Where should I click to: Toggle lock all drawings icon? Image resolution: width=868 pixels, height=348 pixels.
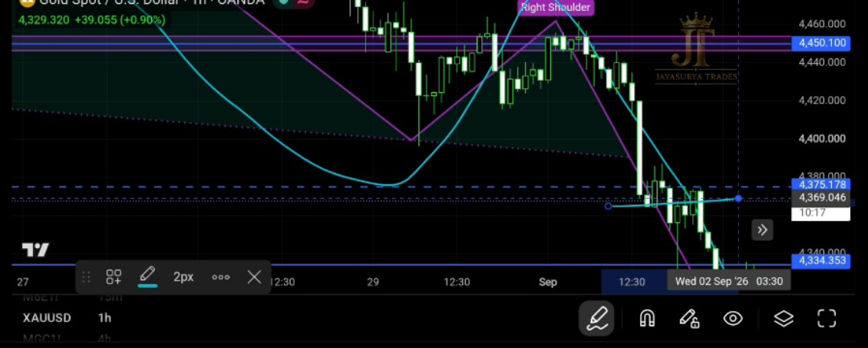pyautogui.click(x=689, y=319)
